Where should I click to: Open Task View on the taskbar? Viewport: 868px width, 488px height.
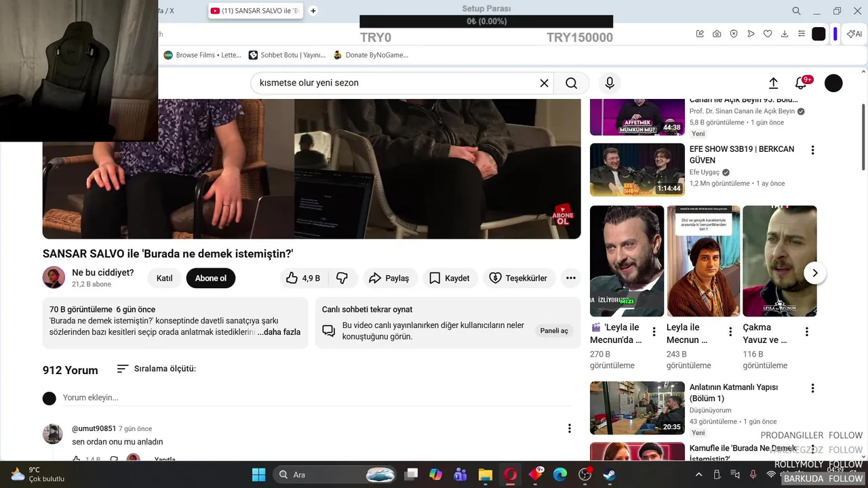click(412, 474)
